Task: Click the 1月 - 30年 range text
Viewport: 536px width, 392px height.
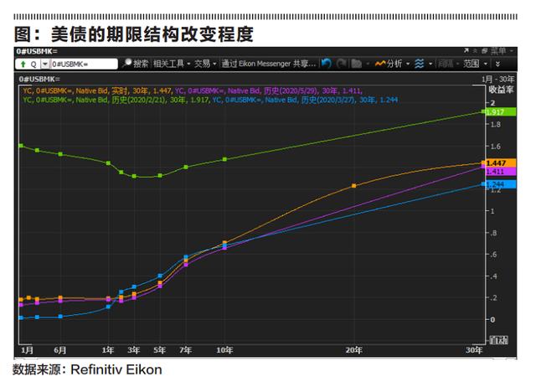Action: (497, 80)
